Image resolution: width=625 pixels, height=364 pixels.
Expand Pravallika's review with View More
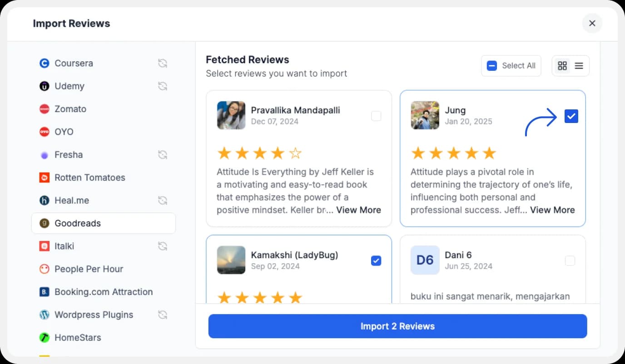click(358, 210)
